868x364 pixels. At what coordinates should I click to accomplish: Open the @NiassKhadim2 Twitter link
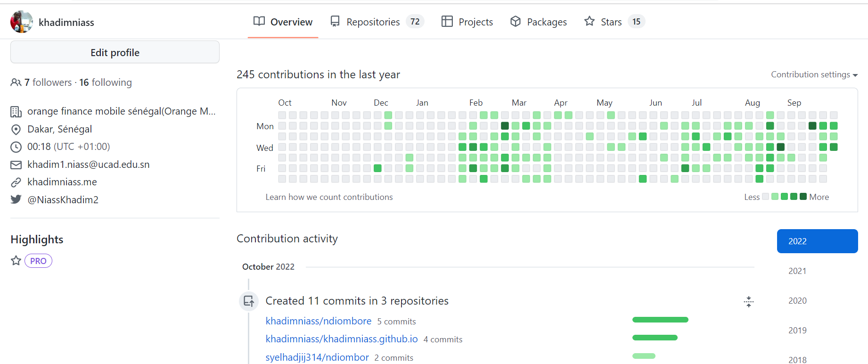click(63, 200)
